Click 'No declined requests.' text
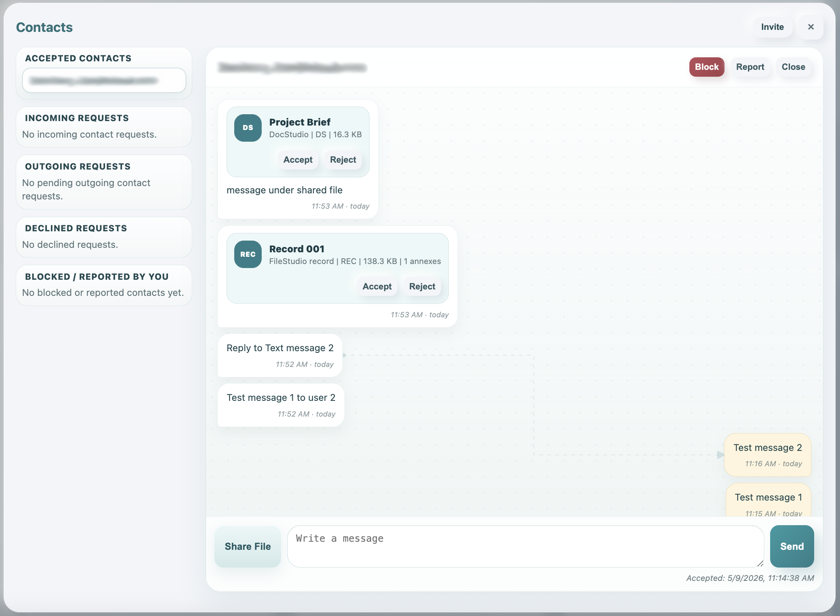840x616 pixels. 70,245
